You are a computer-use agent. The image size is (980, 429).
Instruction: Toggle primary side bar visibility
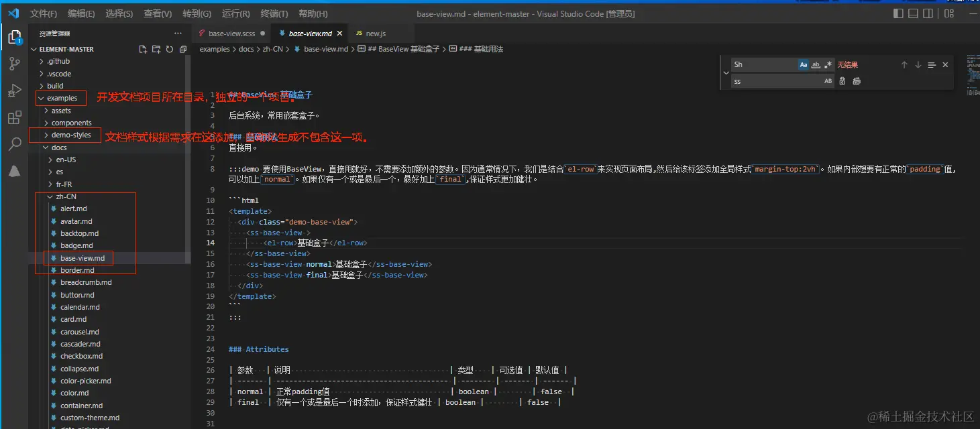pos(899,13)
